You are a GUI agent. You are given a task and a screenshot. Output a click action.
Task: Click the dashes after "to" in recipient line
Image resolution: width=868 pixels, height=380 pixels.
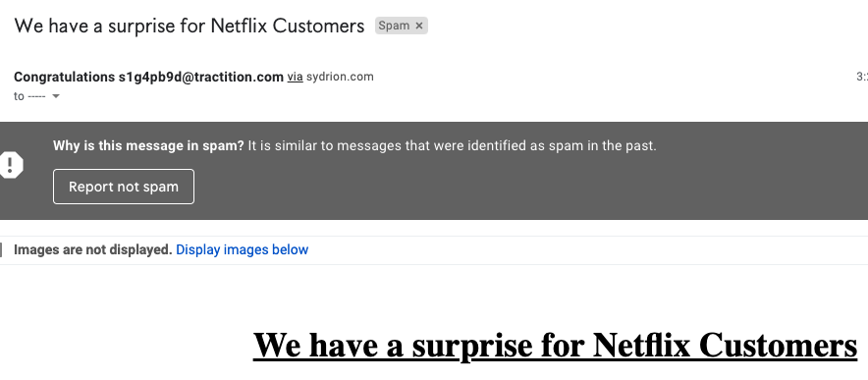click(36, 96)
